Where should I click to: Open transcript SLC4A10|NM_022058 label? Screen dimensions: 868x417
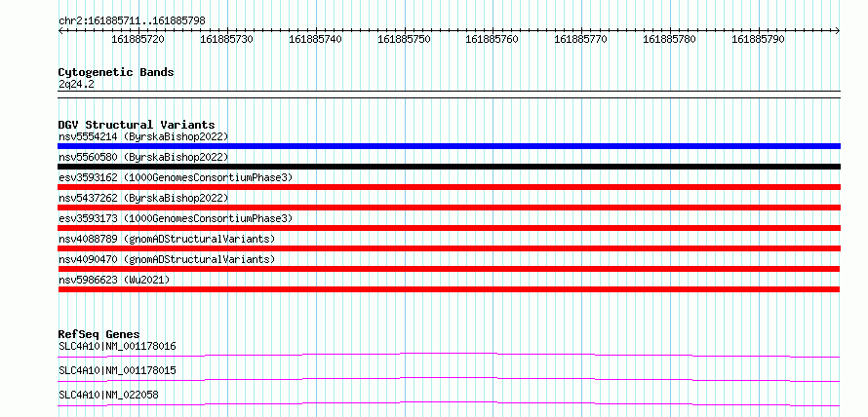[x=108, y=395]
